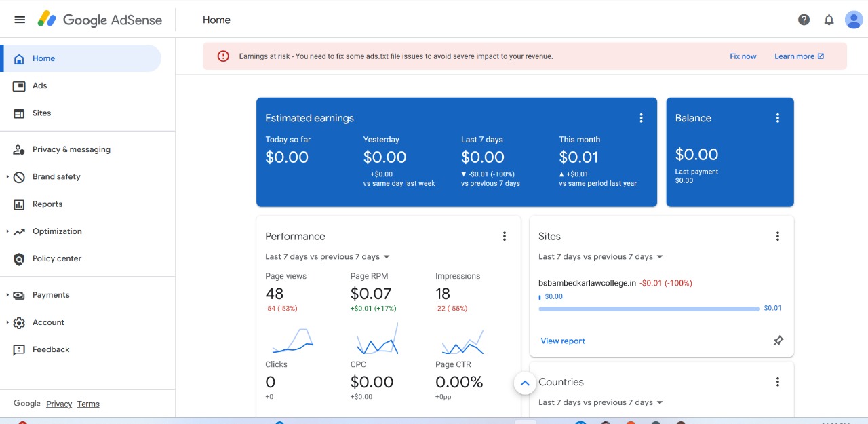The width and height of the screenshot is (868, 424).
Task: Click the Privacy & messaging person icon
Action: (19, 149)
